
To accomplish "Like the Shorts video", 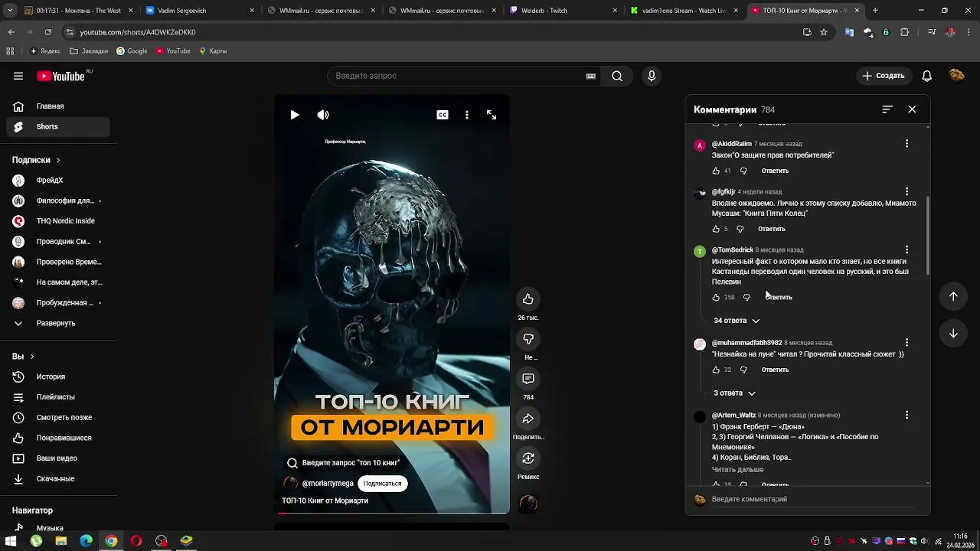I will (528, 298).
